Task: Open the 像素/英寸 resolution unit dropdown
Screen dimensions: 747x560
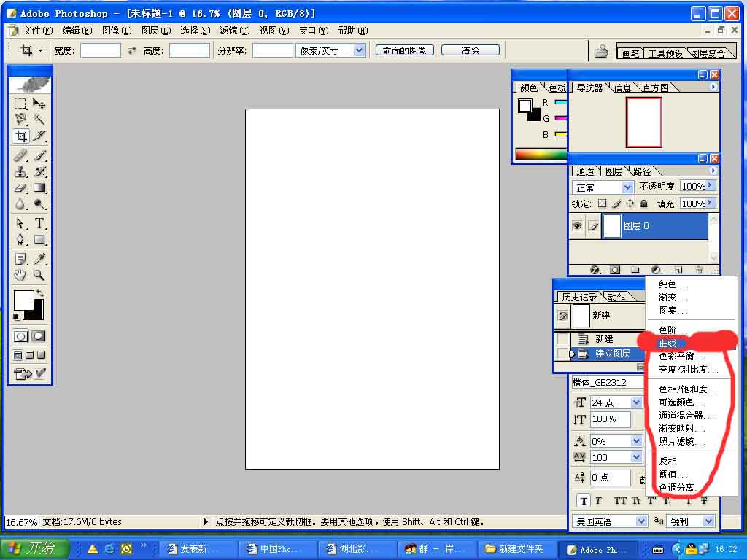Action: [360, 50]
